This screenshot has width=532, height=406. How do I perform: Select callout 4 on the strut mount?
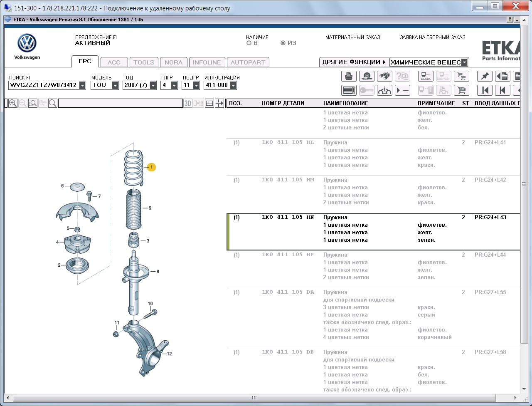click(58, 242)
